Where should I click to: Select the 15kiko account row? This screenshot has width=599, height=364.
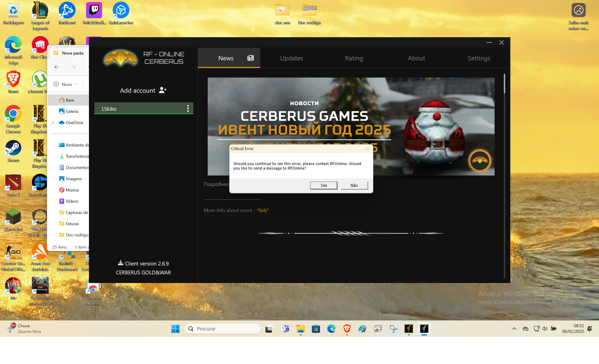[x=144, y=108]
